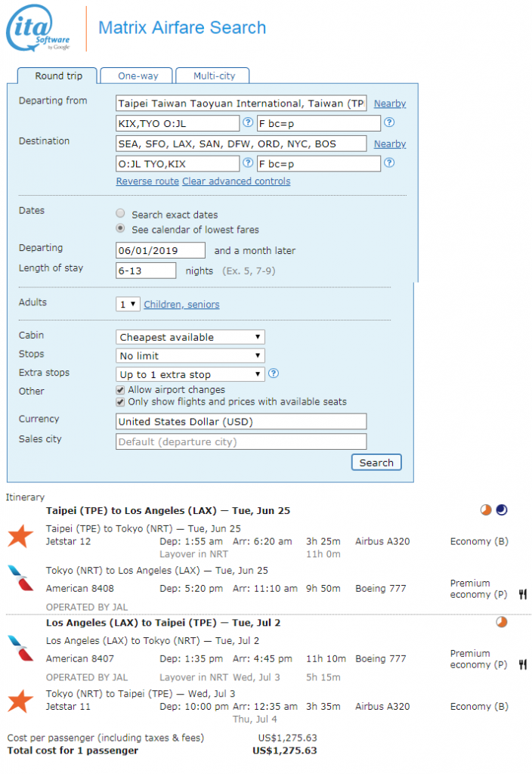
Task: Open help icon beside departure routing codes field
Action: (248, 122)
